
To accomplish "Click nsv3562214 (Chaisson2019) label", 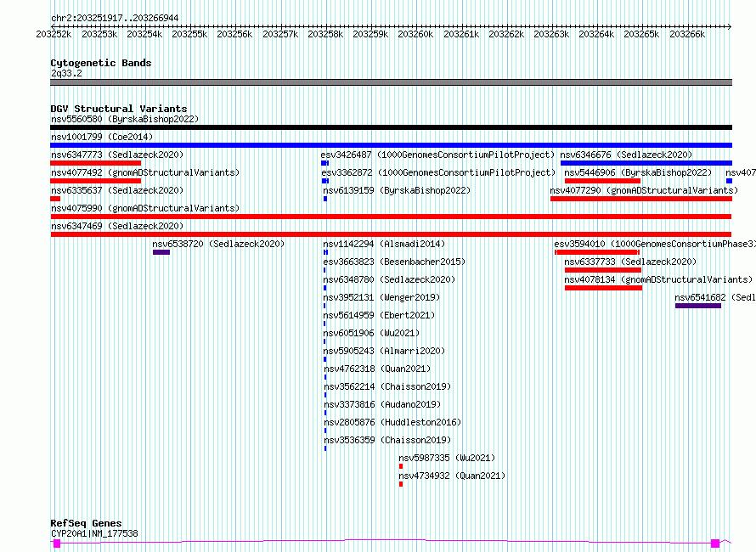I will pyautogui.click(x=387, y=386).
